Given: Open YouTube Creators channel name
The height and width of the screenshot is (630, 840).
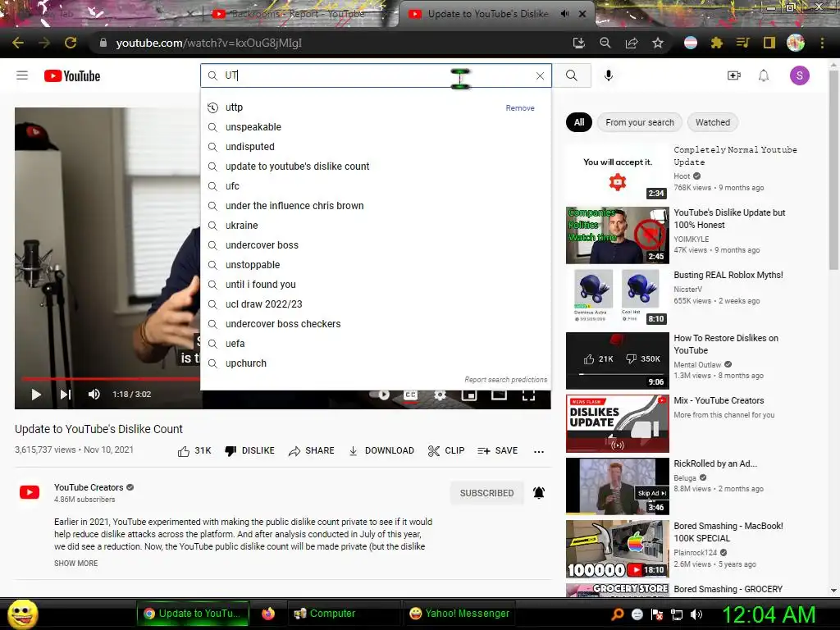Looking at the screenshot, I should [x=89, y=487].
